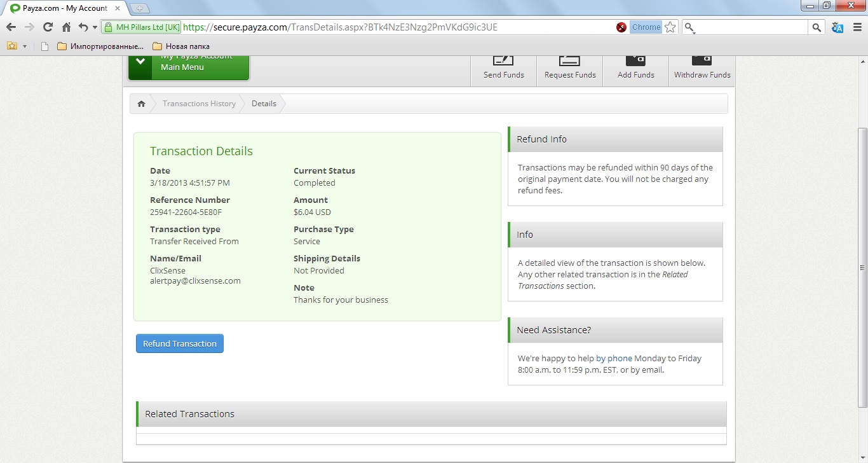The image size is (868, 463).
Task: Click the page vertical scrollbar
Action: point(862,267)
